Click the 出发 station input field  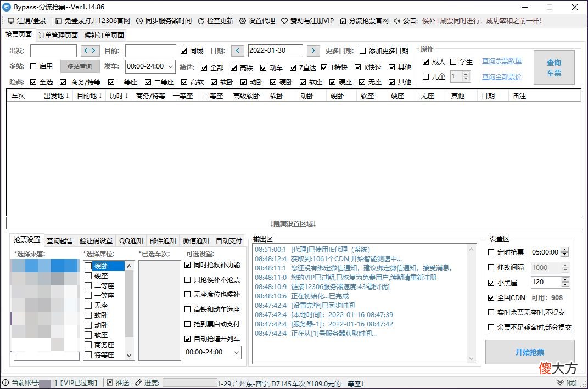pyautogui.click(x=53, y=50)
